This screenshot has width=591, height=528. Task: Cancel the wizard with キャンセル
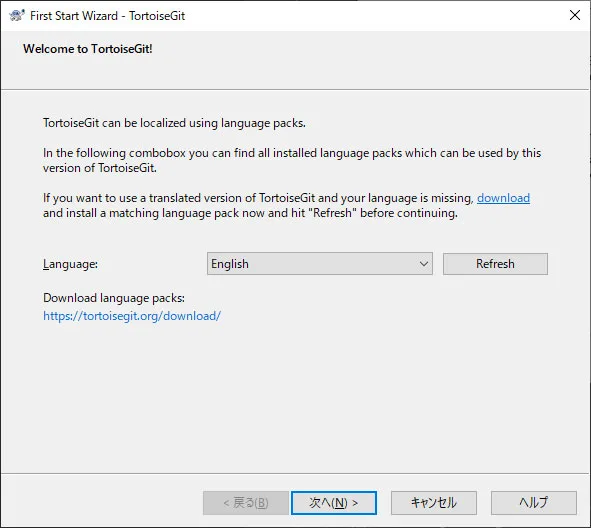pos(434,502)
